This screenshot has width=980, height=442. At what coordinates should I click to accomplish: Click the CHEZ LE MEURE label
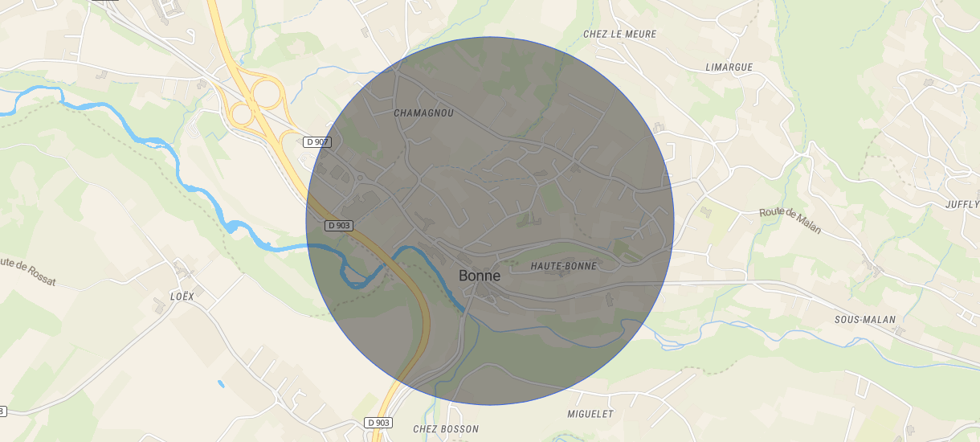pos(619,35)
